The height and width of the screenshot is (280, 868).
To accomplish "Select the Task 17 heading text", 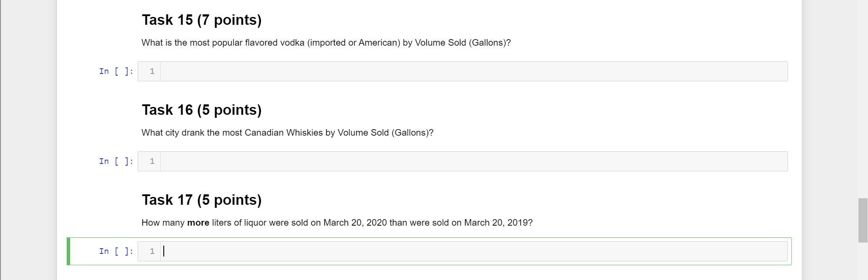I will point(202,200).
